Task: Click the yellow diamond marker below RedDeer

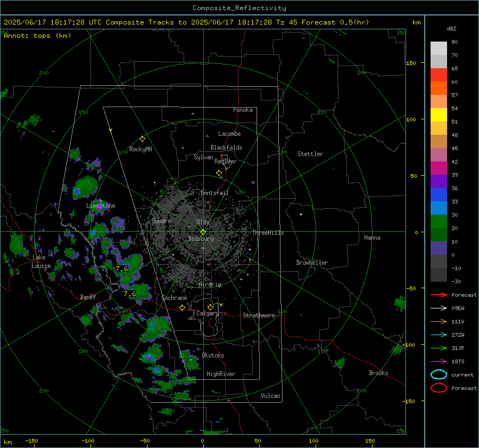Action: click(x=219, y=173)
